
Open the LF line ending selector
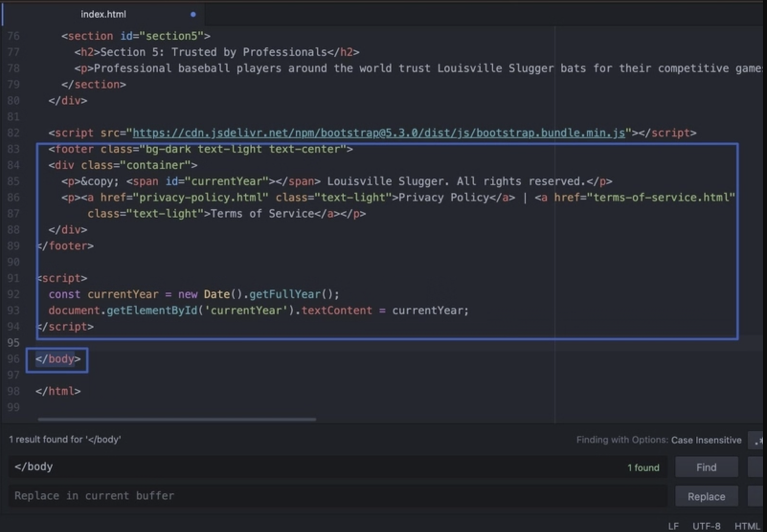point(673,526)
